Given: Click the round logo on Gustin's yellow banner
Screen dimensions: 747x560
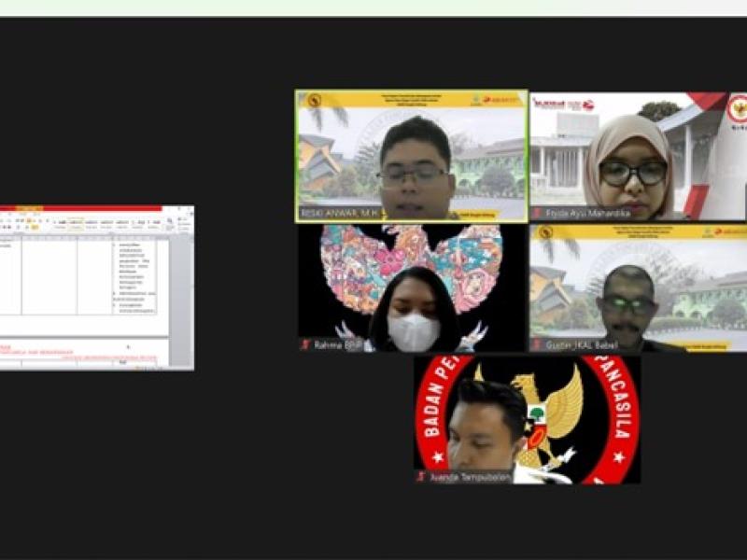Looking at the screenshot, I should (x=545, y=231).
